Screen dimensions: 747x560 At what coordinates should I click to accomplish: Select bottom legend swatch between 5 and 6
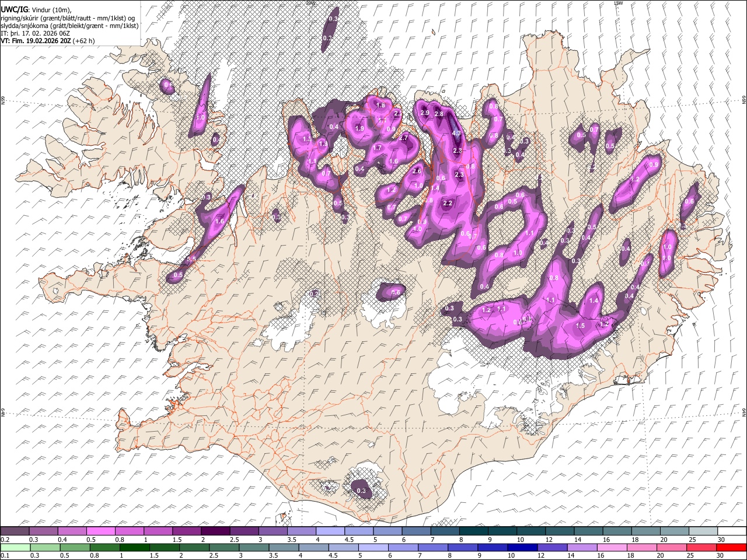373,547
